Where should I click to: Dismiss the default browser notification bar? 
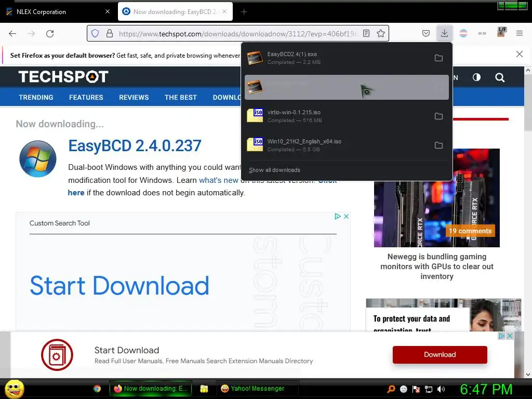pyautogui.click(x=519, y=54)
